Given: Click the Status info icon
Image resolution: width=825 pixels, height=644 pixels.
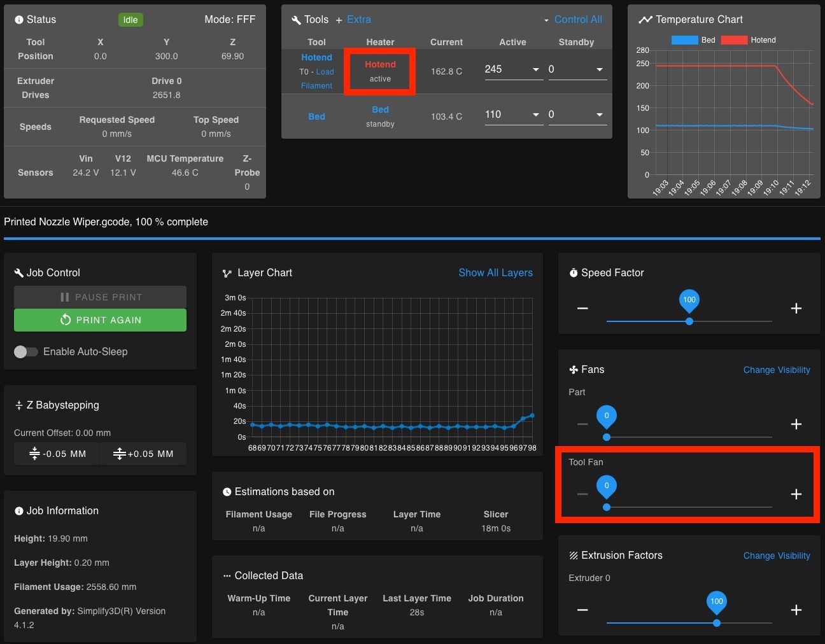Looking at the screenshot, I should (x=19, y=20).
